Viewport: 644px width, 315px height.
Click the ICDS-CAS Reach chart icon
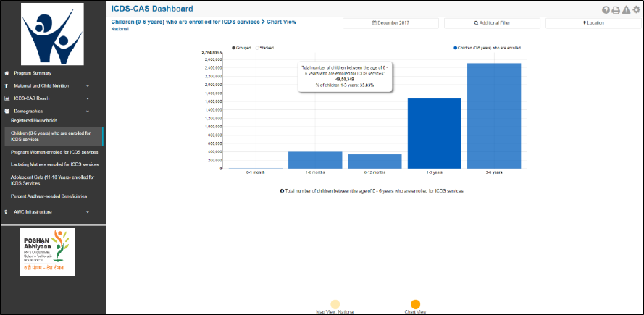click(x=7, y=98)
